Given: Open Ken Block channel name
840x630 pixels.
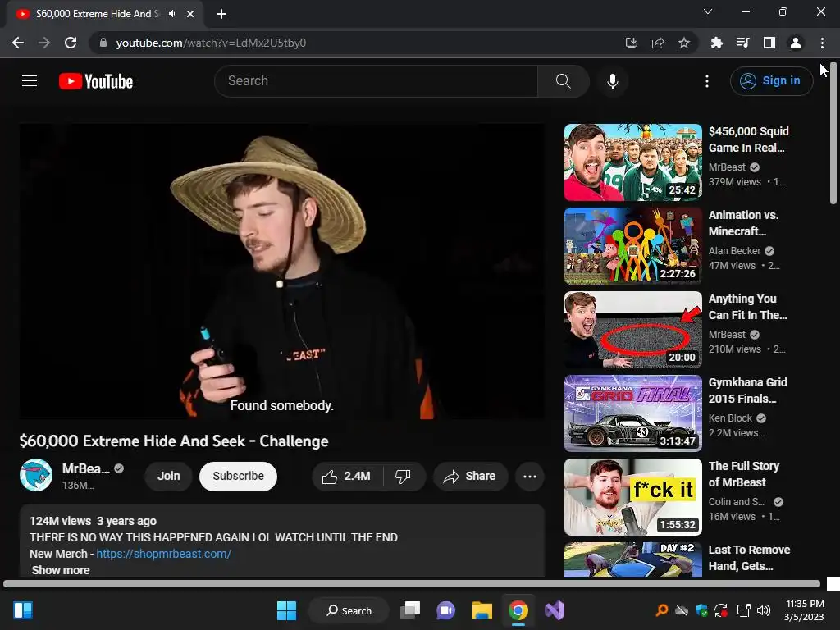Looking at the screenshot, I should click(730, 418).
